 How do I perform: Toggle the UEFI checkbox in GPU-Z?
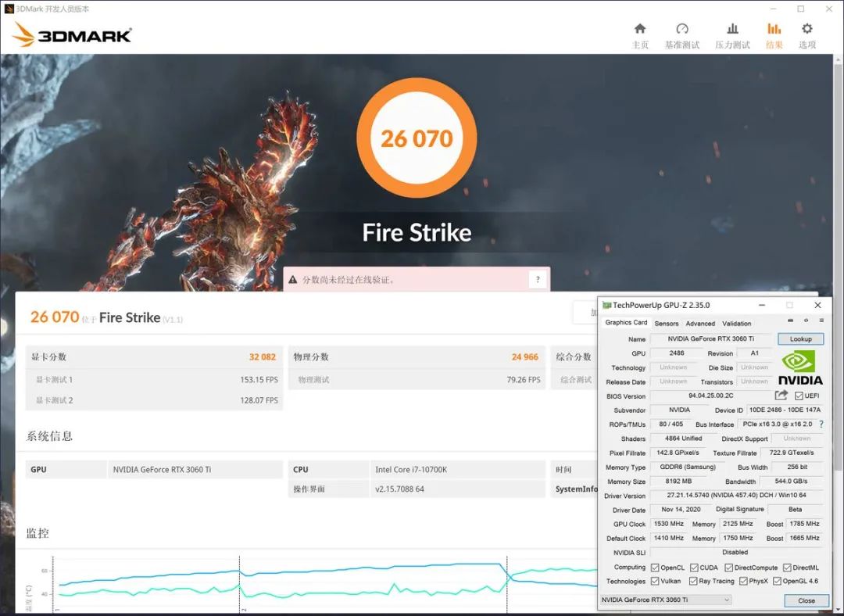tap(799, 396)
